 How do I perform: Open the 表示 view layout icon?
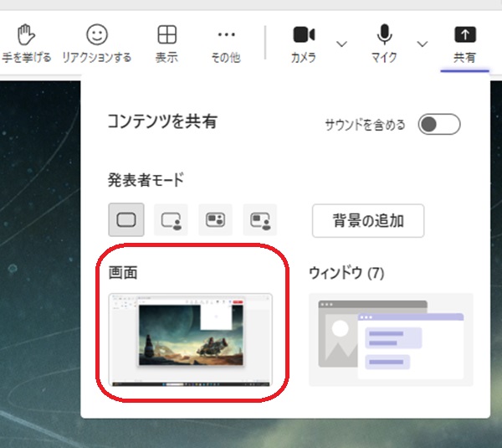point(167,36)
